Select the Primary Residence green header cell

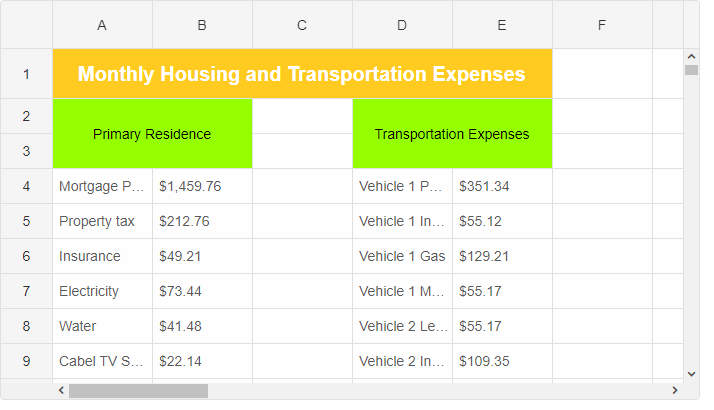(152, 134)
